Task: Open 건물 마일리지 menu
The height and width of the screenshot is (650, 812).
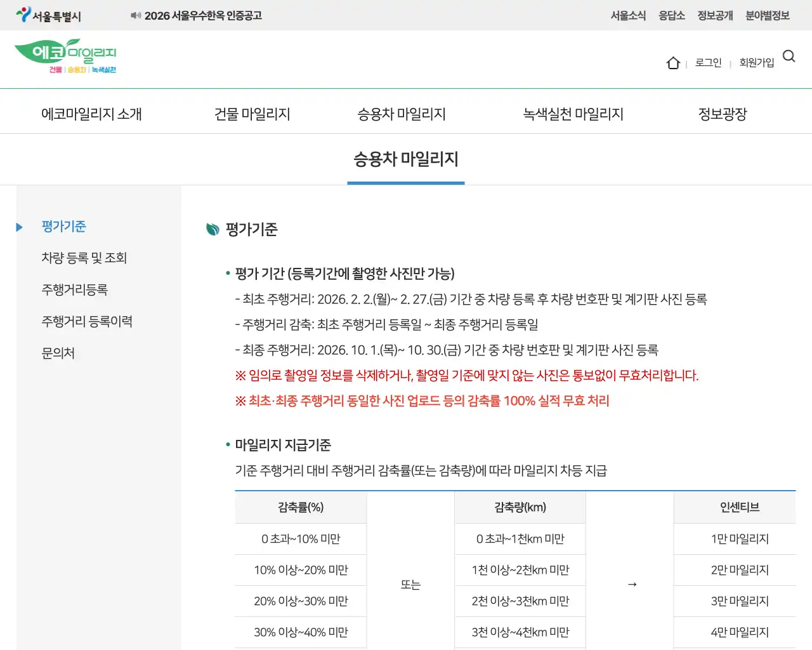Action: (252, 114)
